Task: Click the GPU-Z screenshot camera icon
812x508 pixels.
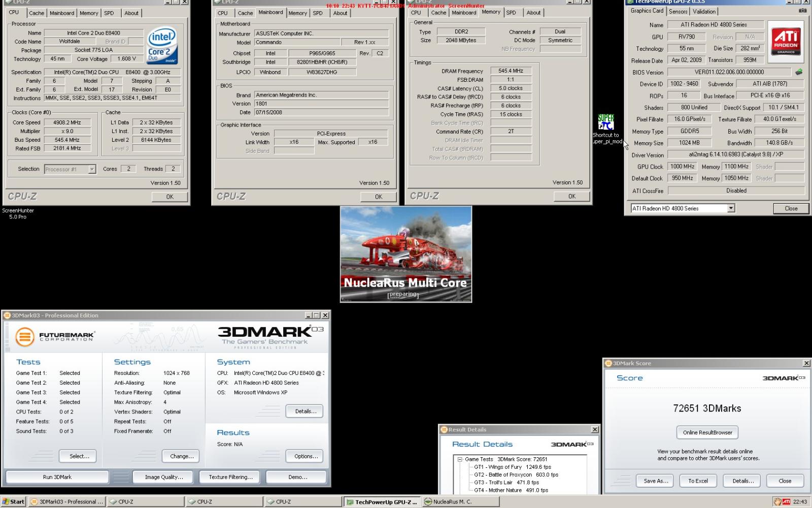Action: tap(802, 11)
